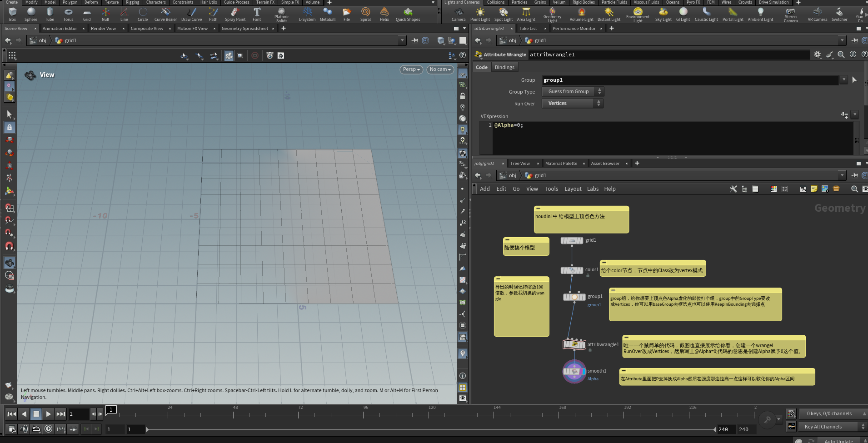Image resolution: width=868 pixels, height=443 pixels.
Task: Switch to the Geometry Spreadsheet tab
Action: (x=244, y=29)
